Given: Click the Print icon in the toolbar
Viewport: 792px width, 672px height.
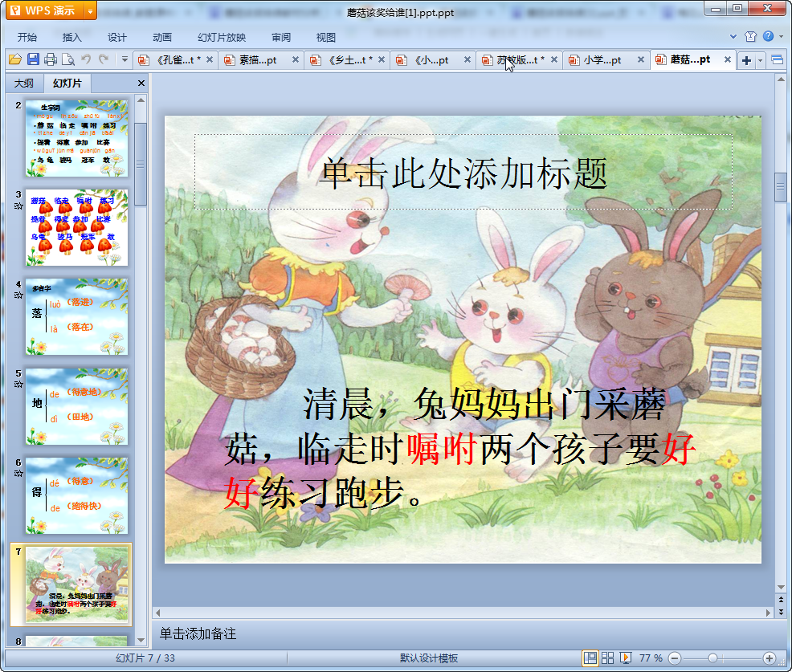Looking at the screenshot, I should click(x=51, y=59).
